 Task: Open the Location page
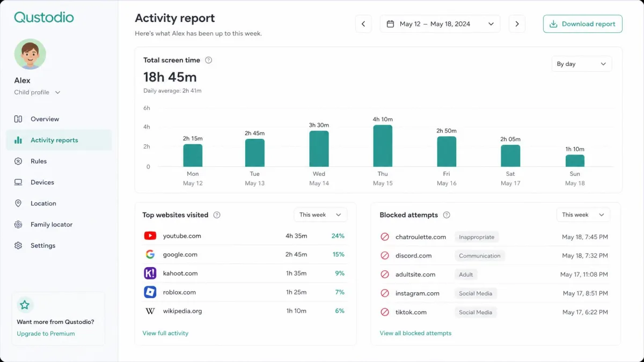click(43, 203)
